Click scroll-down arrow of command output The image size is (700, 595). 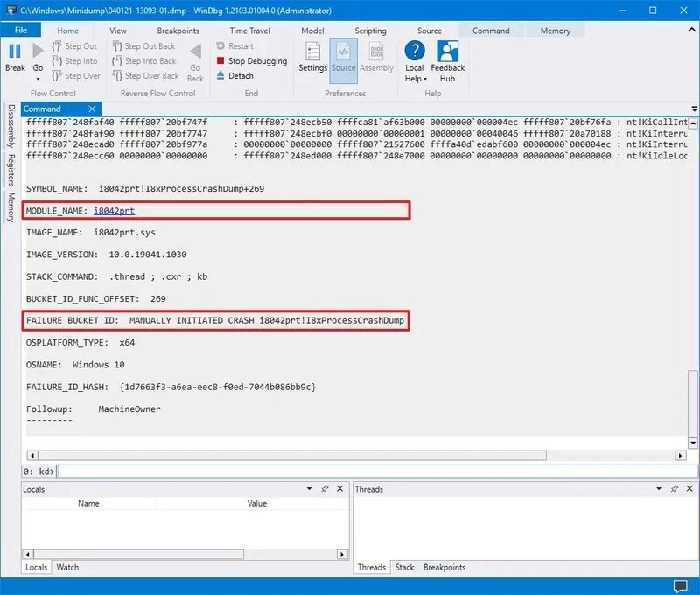(x=693, y=443)
